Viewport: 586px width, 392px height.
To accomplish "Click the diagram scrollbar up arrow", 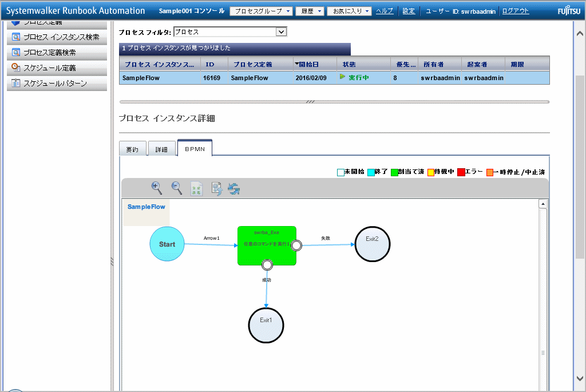I will point(543,204).
